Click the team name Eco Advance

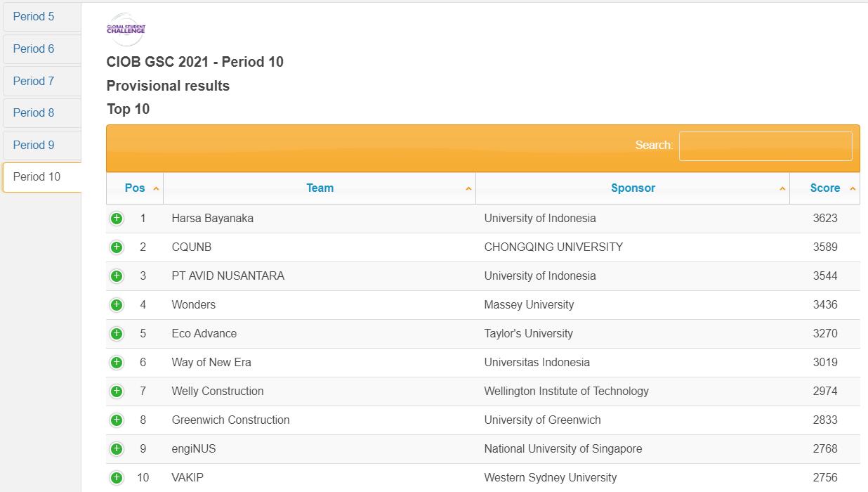[204, 334]
